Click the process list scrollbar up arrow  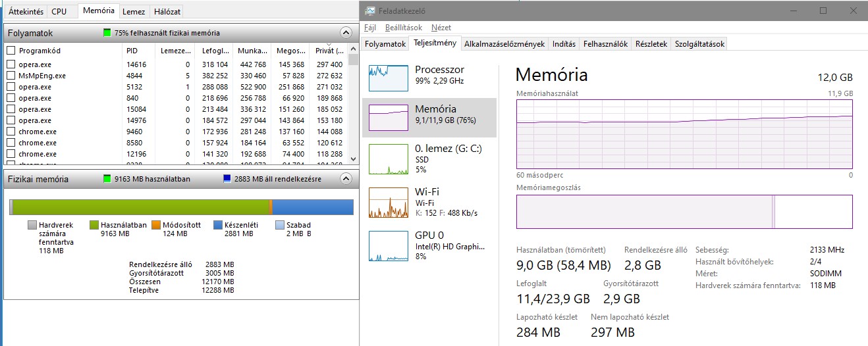(x=352, y=50)
